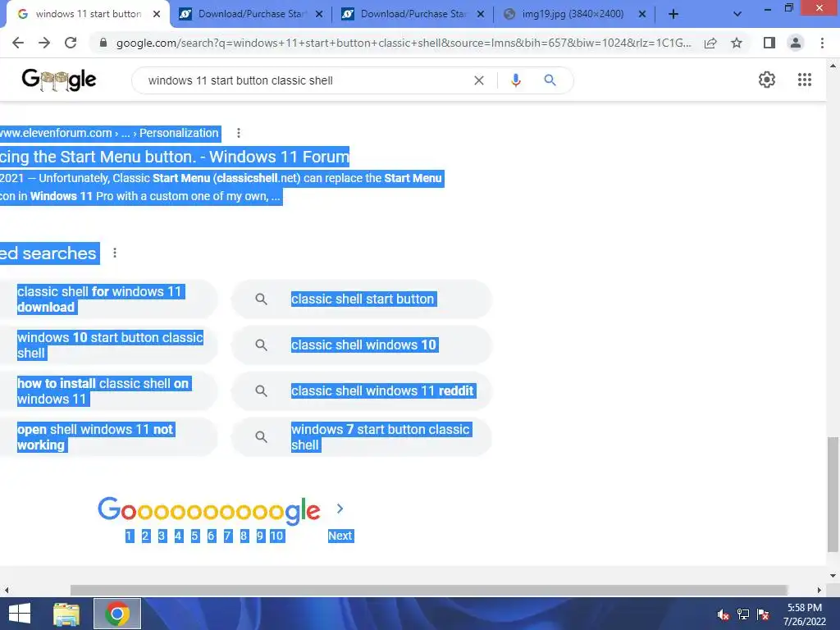Open the taskbar clock showing 5:58 PM
Image resolution: width=840 pixels, height=630 pixels.
coord(804,614)
